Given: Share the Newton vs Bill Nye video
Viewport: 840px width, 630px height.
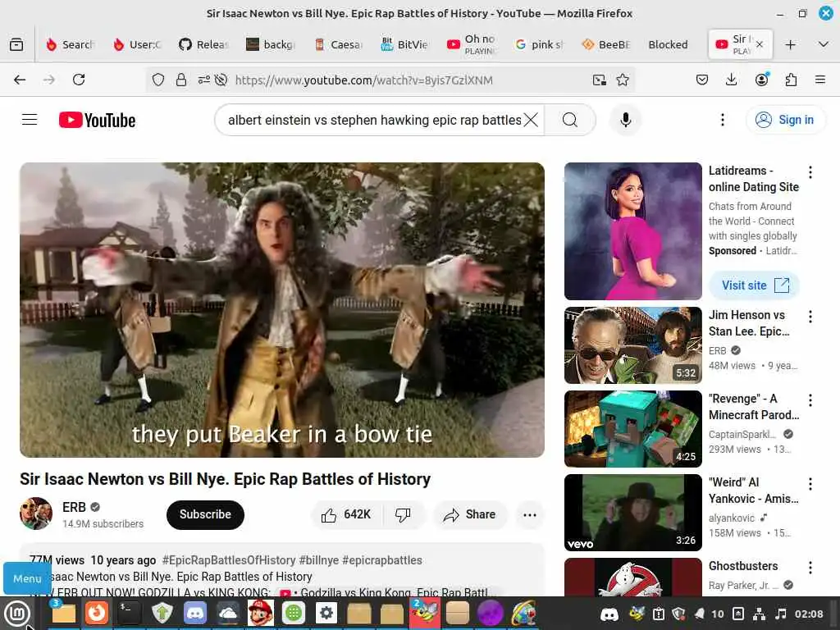Looking at the screenshot, I should [x=469, y=514].
